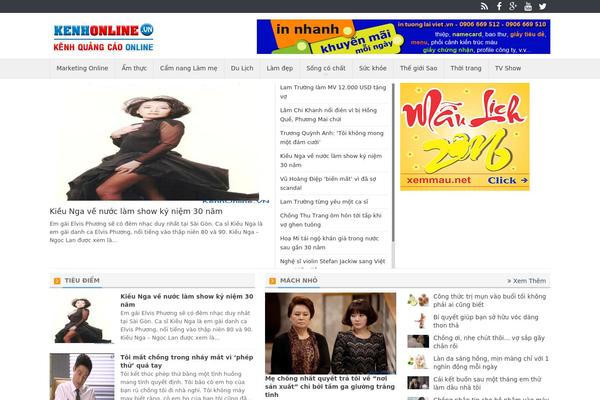Open 'Họa Mi tái ngộ khán giả' article
Screen dimensions: 600x400
pyautogui.click(x=329, y=243)
